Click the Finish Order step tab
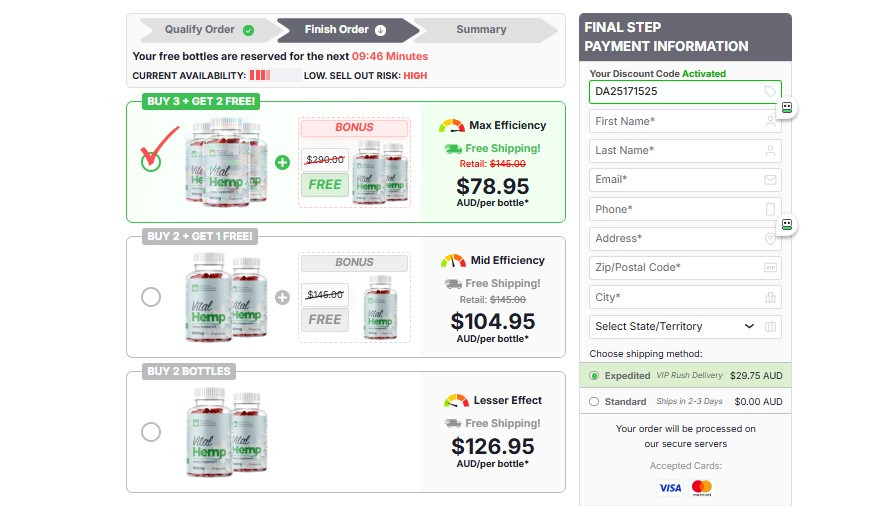The image size is (889, 506). pos(343,30)
